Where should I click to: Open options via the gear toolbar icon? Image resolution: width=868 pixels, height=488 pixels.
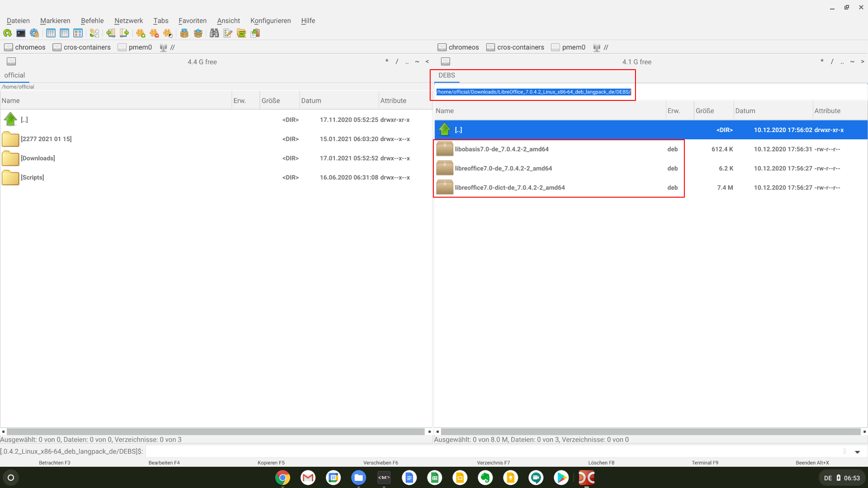(34, 33)
